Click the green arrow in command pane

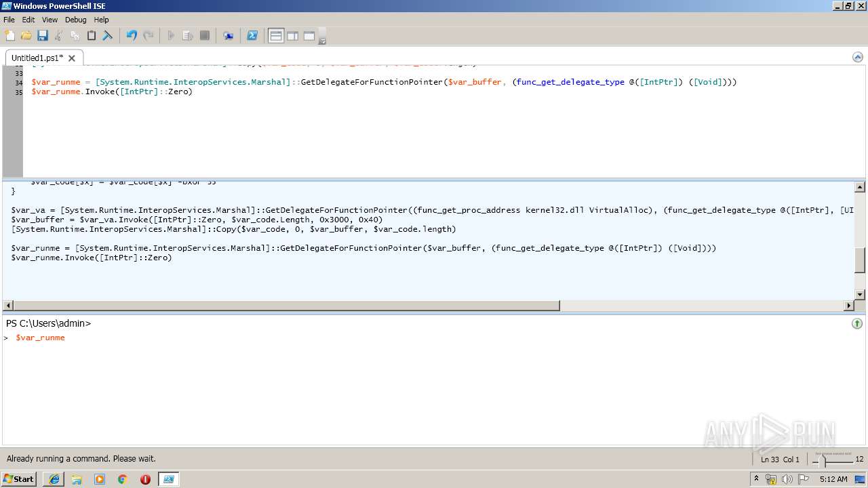pyautogui.click(x=857, y=324)
